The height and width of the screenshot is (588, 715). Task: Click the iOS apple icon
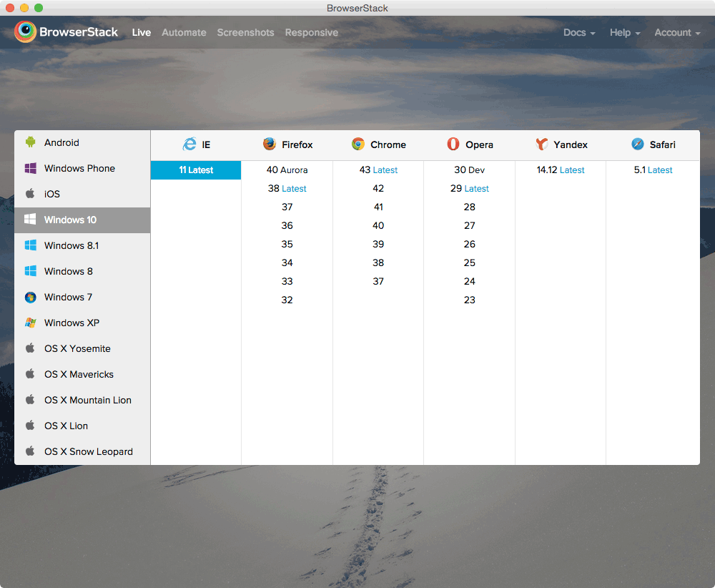[30, 193]
